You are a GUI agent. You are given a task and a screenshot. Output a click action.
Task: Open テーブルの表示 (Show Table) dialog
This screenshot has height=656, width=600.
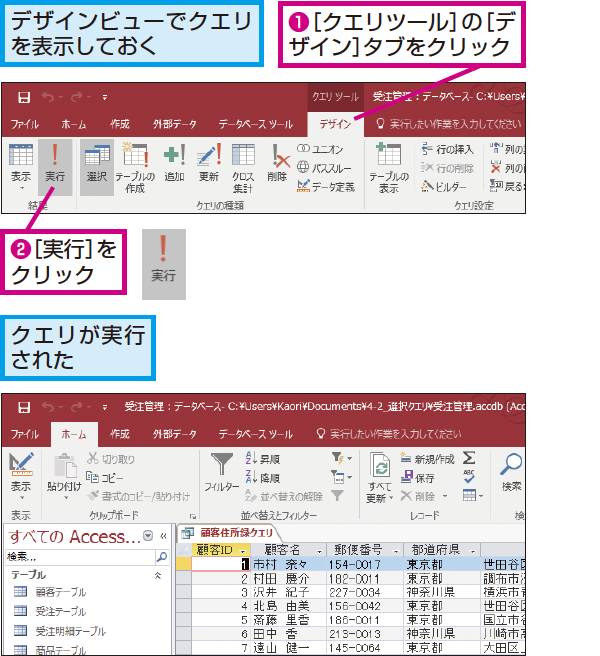[388, 165]
